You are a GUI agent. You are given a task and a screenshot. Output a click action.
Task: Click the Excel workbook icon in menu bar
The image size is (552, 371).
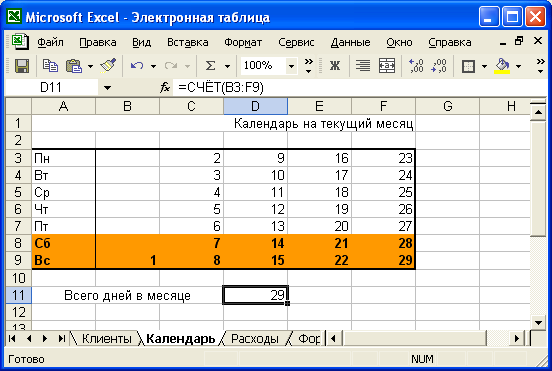(20, 42)
